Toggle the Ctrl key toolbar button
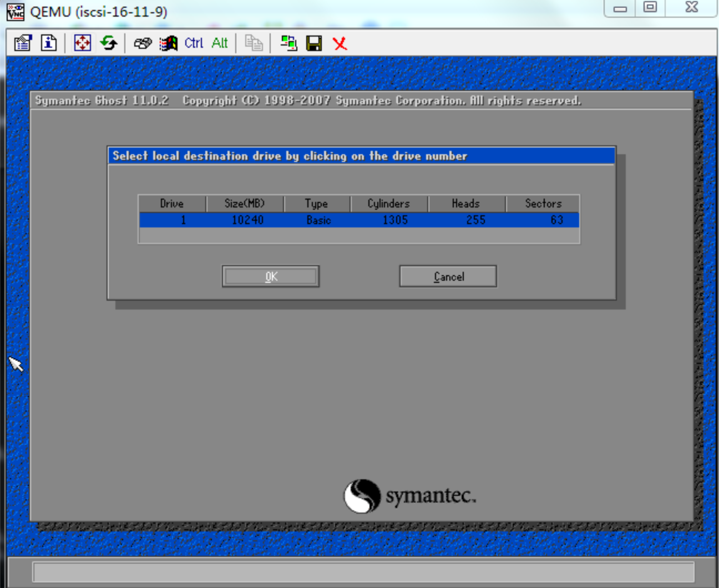This screenshot has width=719, height=588. point(194,43)
